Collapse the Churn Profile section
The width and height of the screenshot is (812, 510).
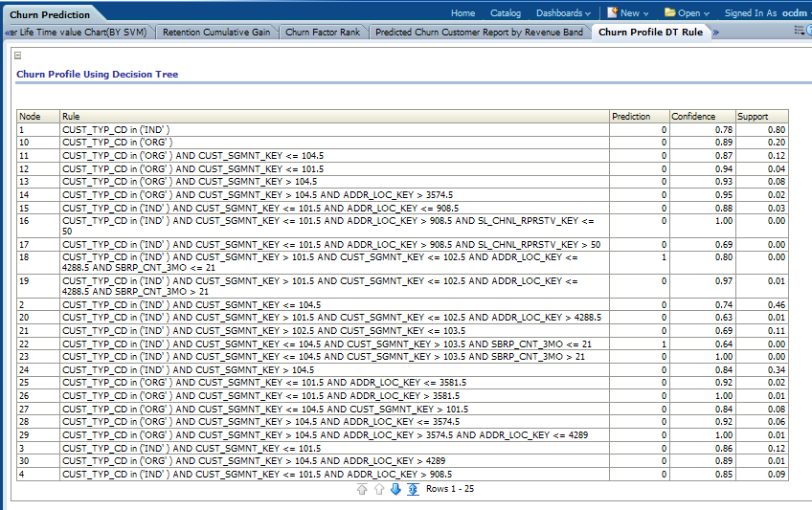[17, 55]
